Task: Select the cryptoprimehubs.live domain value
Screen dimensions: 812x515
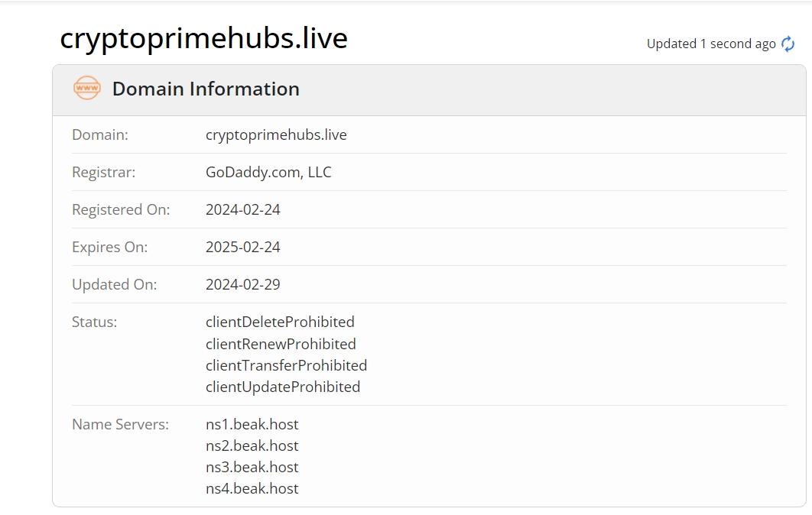Action: click(276, 134)
